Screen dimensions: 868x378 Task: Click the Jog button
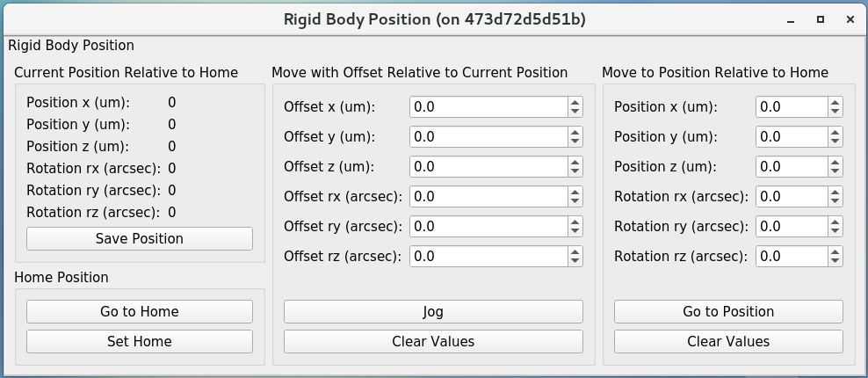point(433,311)
